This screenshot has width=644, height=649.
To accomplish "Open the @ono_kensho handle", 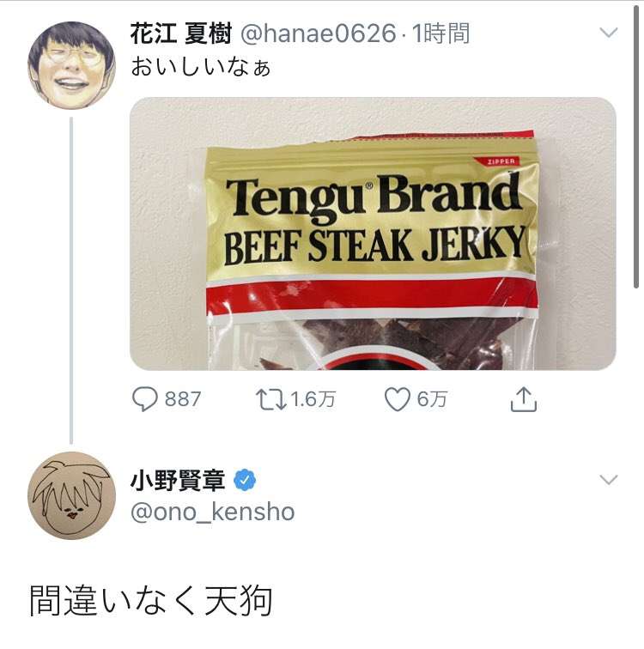I will click(x=213, y=512).
